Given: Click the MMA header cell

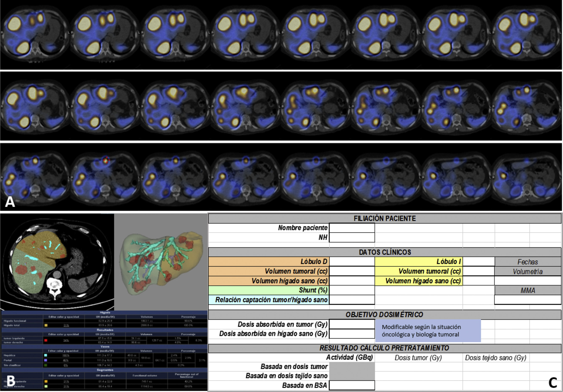Looking at the screenshot, I should pos(527,291).
